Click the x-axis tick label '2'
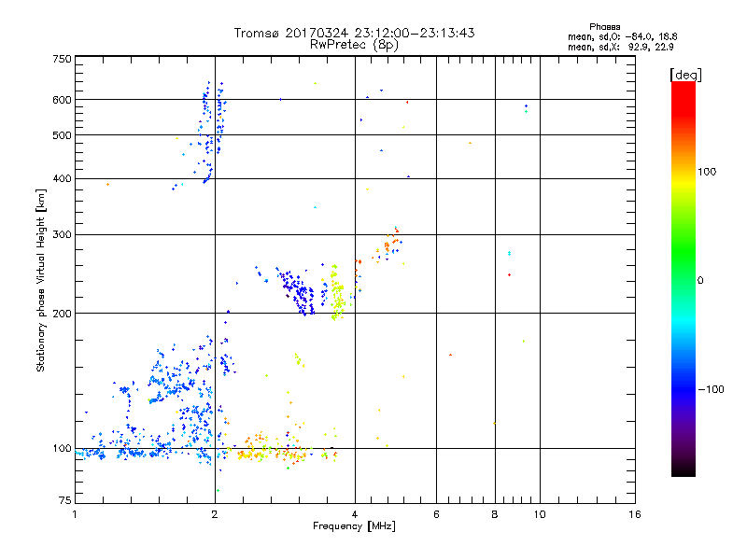 click(x=215, y=514)
